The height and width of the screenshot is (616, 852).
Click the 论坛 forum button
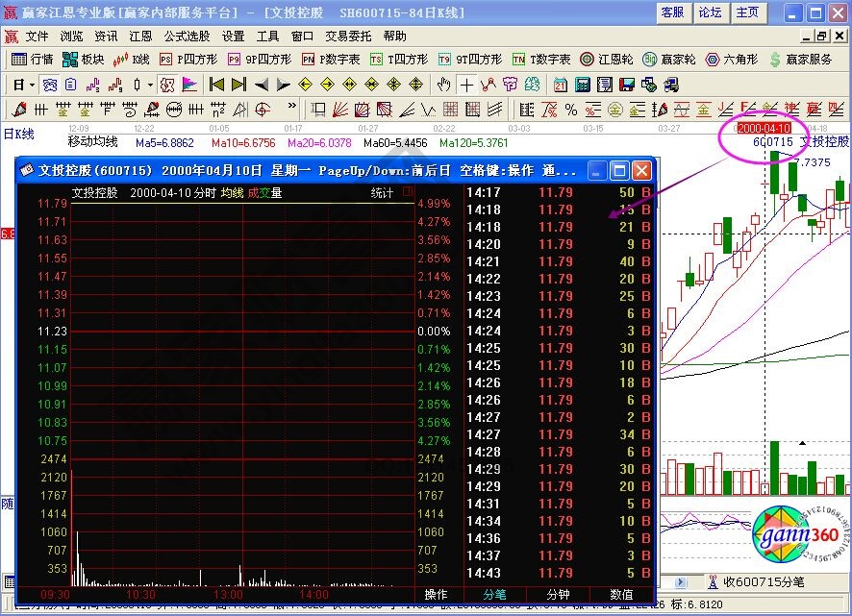click(x=710, y=12)
